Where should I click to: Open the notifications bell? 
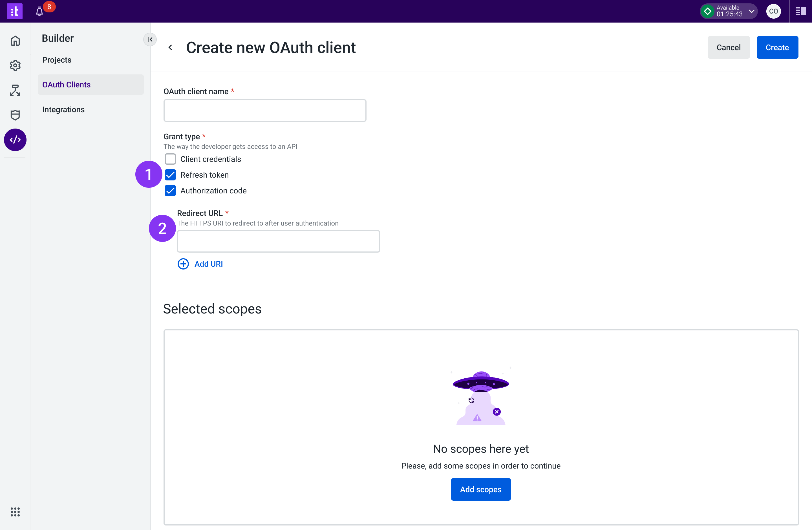39,12
